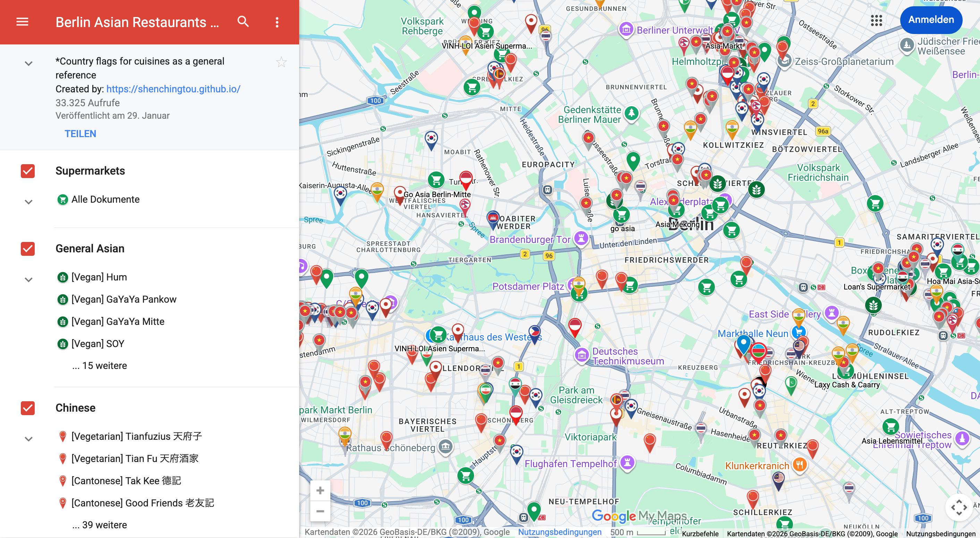Click the Brandenburger Tor landmark icon
Viewport: 980px width, 538px height.
tap(581, 239)
